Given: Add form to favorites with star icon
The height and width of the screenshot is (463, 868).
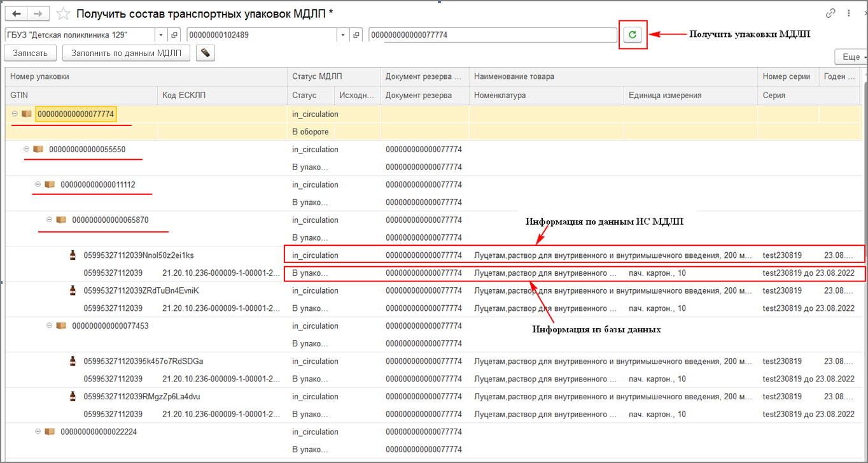Looking at the screenshot, I should [x=63, y=13].
